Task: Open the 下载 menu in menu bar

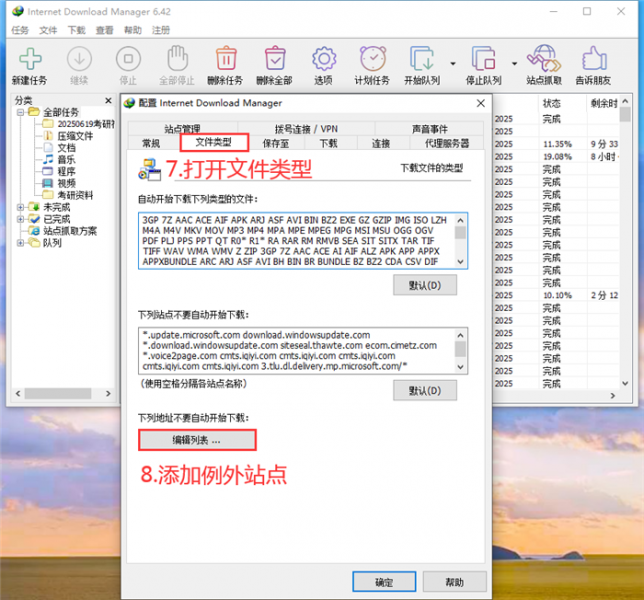Action: [x=76, y=30]
